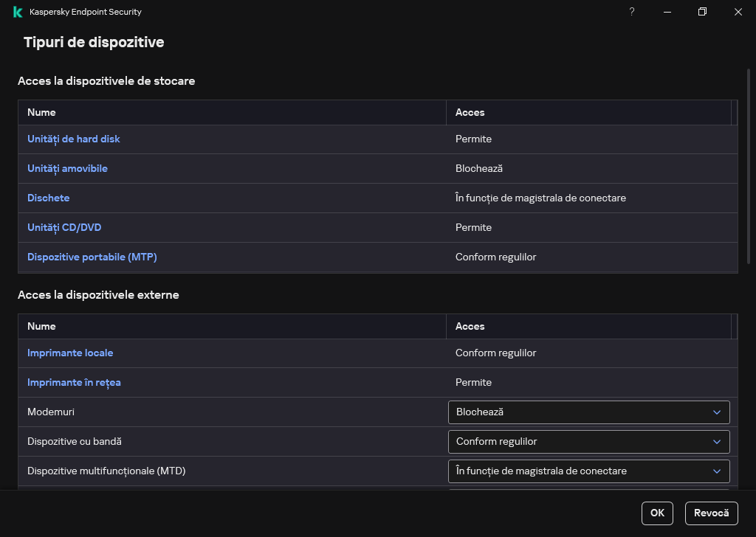This screenshot has width=756, height=537.
Task: Click the chevron on the Conform regulilor dropdown
Action: coord(715,441)
